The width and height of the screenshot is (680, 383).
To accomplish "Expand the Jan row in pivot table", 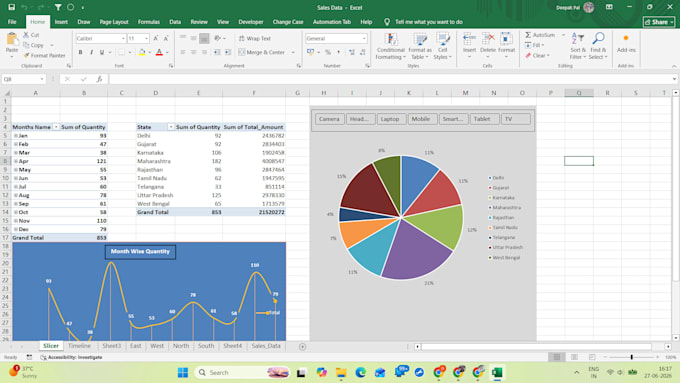I will [x=16, y=136].
